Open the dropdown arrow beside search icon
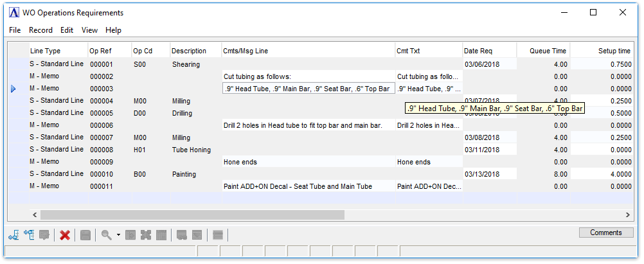644x264 pixels. pyautogui.click(x=118, y=235)
